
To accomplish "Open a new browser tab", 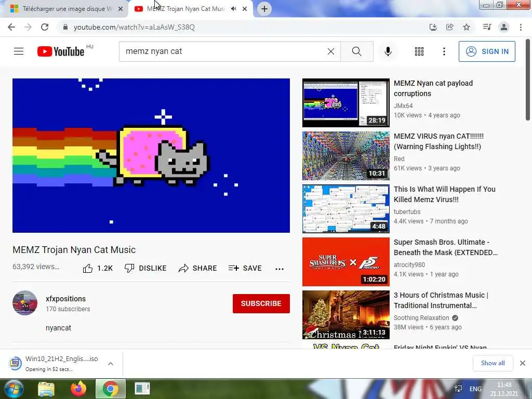I will coord(264,9).
